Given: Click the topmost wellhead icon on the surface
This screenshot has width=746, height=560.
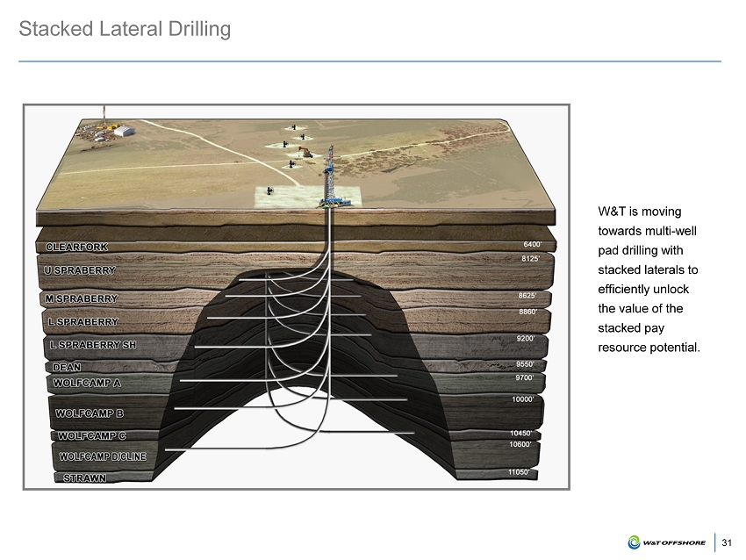Looking at the screenshot, I should click(x=294, y=126).
